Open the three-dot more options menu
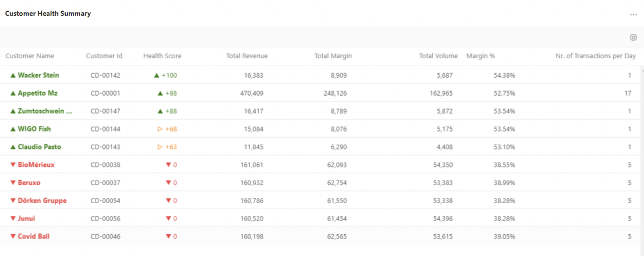This screenshot has height=256, width=644. (633, 14)
